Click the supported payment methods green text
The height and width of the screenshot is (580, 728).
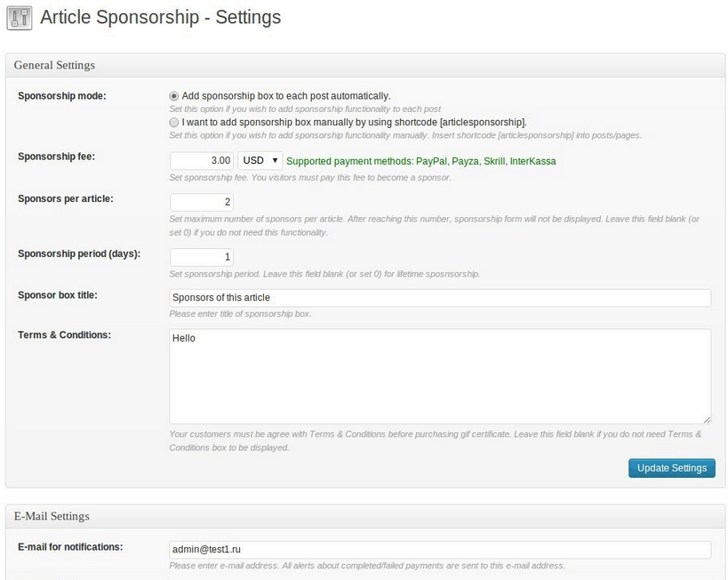tap(421, 161)
